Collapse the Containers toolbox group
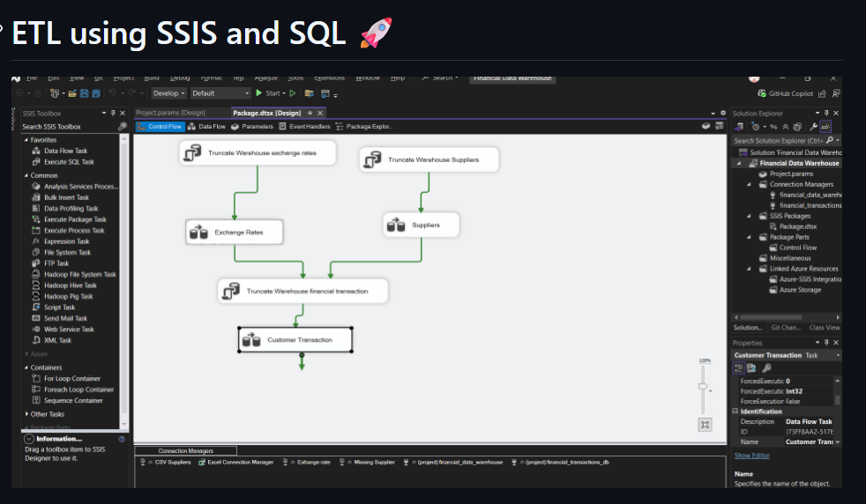The image size is (866, 504). click(26, 367)
